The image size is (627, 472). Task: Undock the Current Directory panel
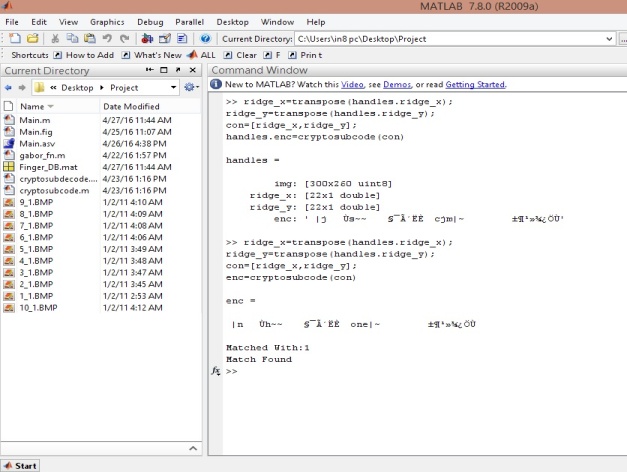[x=178, y=70]
